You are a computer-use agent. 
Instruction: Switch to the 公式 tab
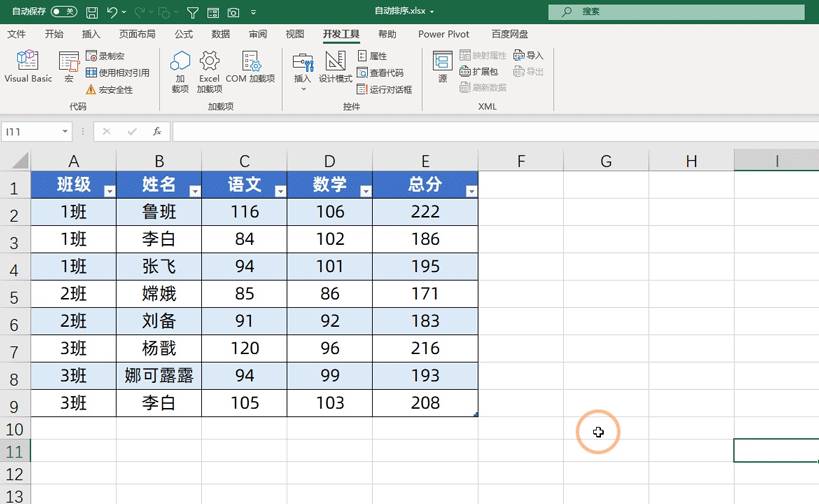tap(183, 34)
